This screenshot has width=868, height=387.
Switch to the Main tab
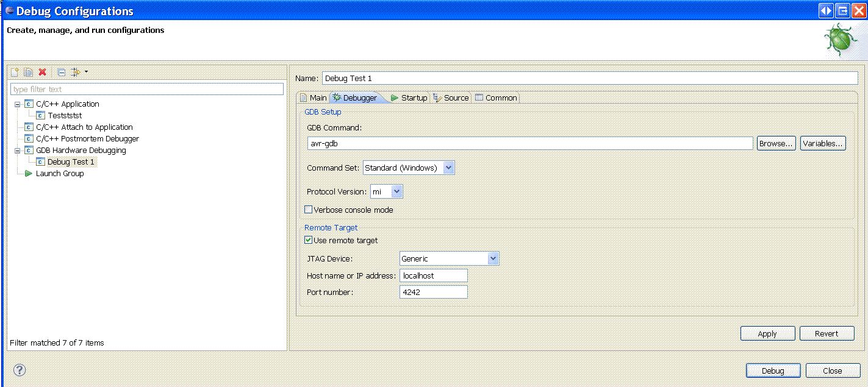314,98
